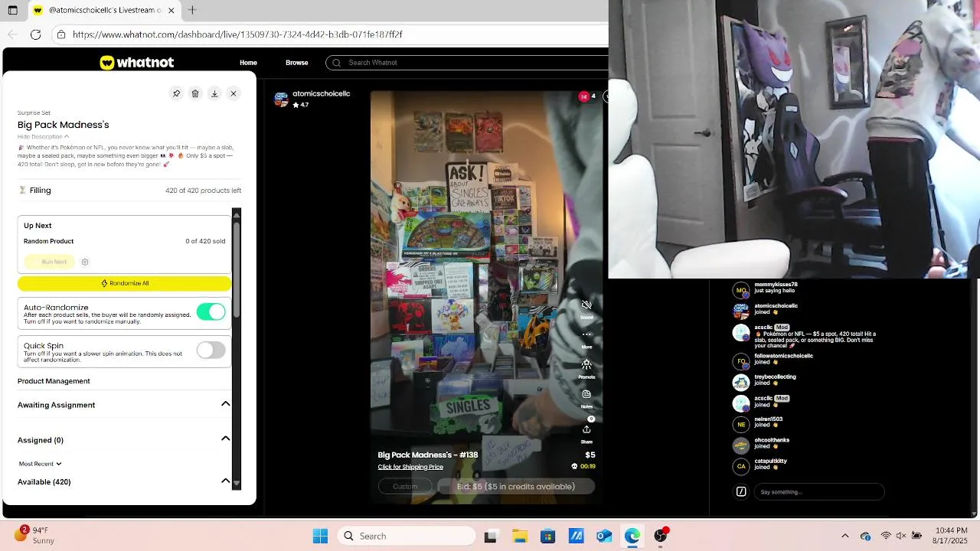Turn off the Auto-Randomize switch
The height and width of the screenshot is (551, 980).
tap(211, 311)
